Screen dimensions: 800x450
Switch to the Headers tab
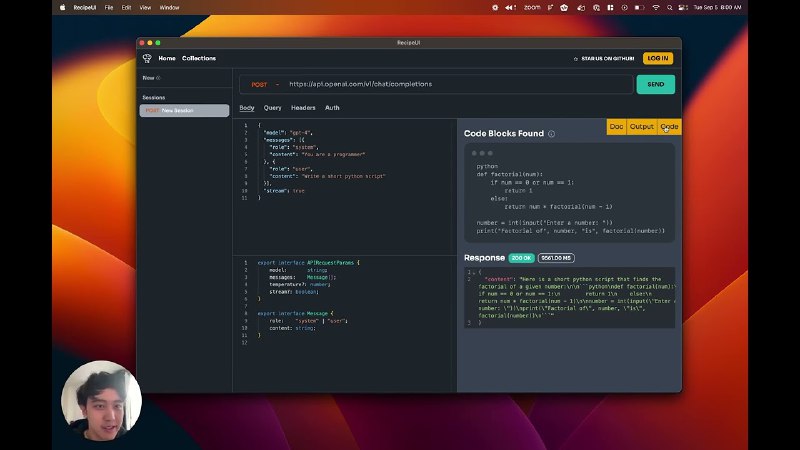click(303, 108)
